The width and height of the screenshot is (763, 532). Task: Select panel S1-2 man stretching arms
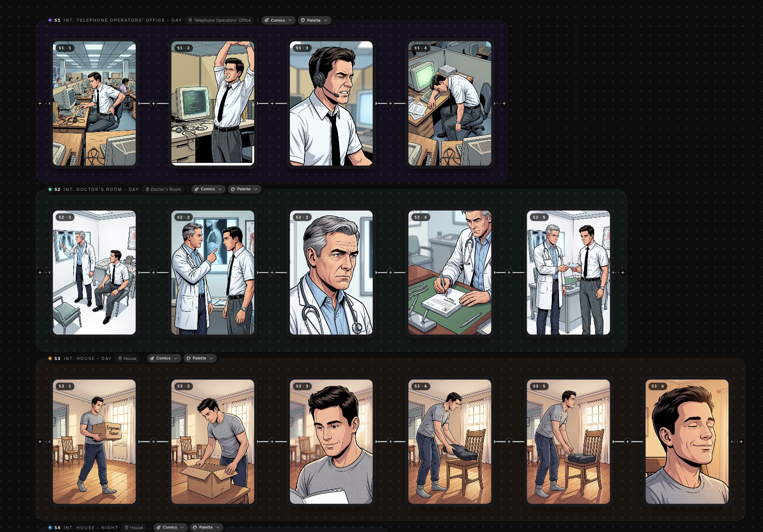[213, 103]
